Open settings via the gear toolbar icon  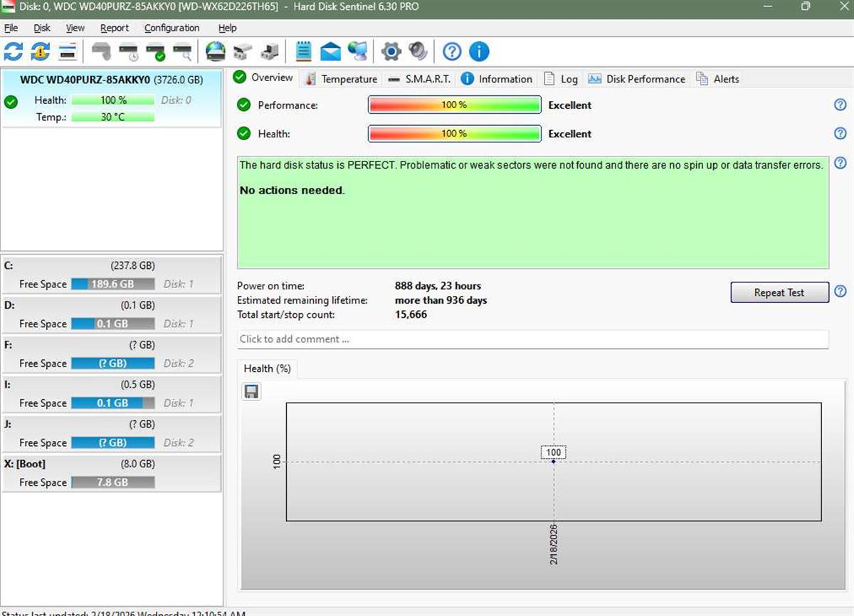[391, 51]
